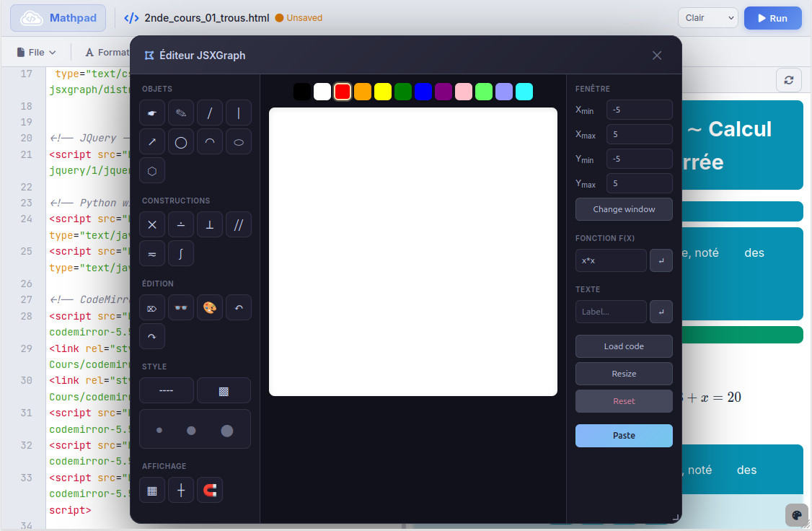Open the color palette editing tool
This screenshot has width=812, height=531.
pyautogui.click(x=209, y=307)
